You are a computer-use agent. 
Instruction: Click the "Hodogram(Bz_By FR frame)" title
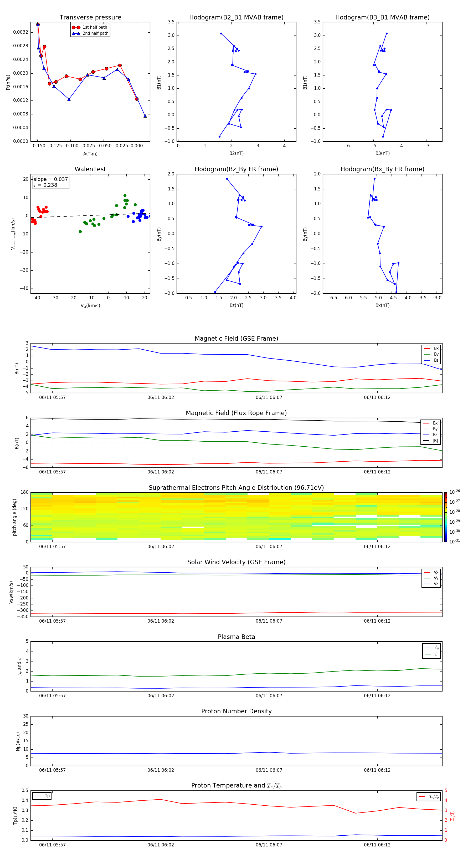click(x=236, y=169)
